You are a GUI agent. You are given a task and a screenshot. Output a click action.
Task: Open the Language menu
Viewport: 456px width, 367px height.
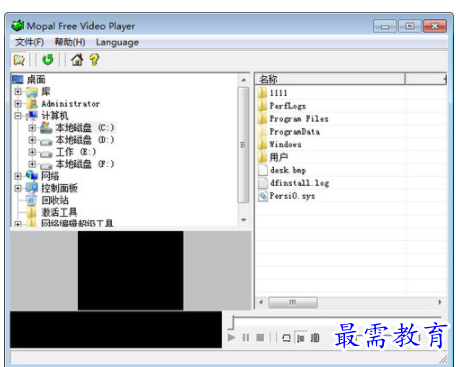click(x=117, y=42)
